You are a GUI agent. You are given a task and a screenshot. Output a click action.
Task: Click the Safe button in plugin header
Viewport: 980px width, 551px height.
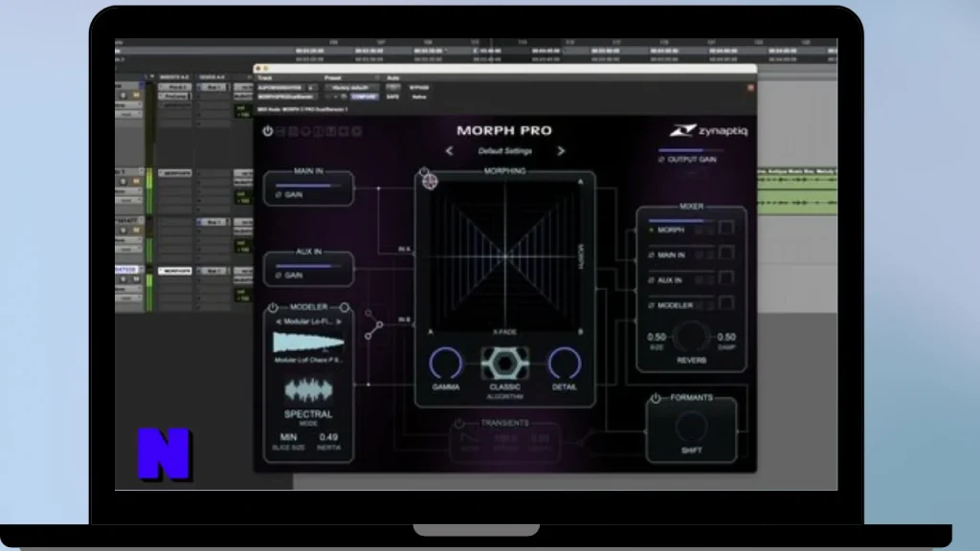[x=392, y=97]
